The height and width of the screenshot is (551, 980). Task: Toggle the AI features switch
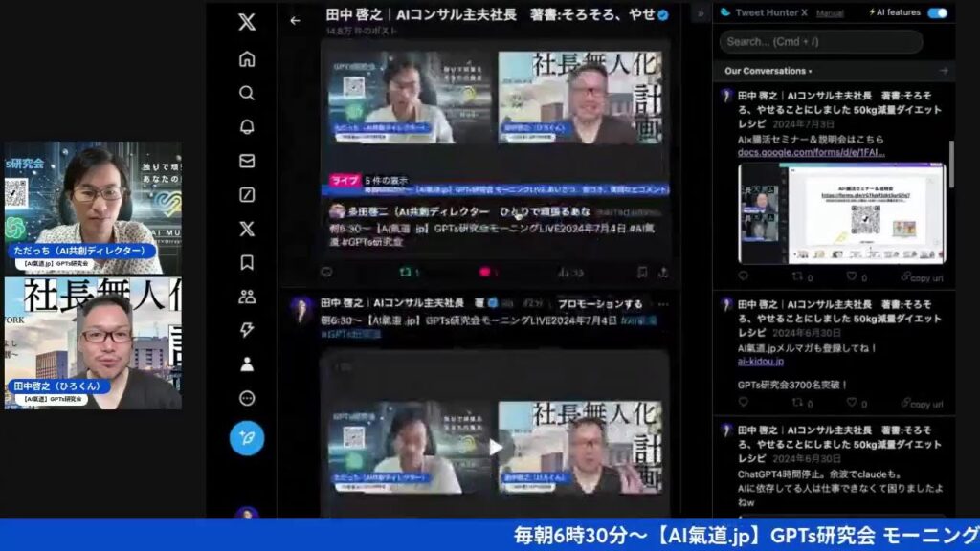(937, 13)
